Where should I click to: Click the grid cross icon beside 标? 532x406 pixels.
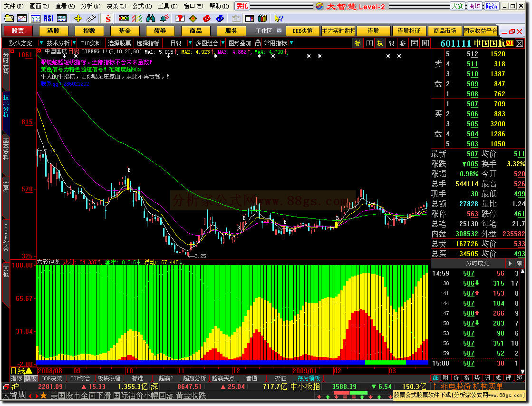pyautogui.click(x=369, y=43)
